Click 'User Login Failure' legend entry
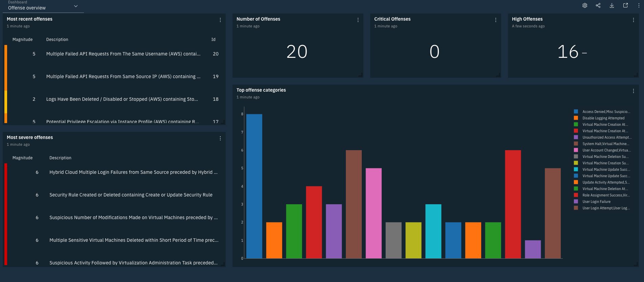Viewport: 644px width, 282px height. tap(596, 202)
